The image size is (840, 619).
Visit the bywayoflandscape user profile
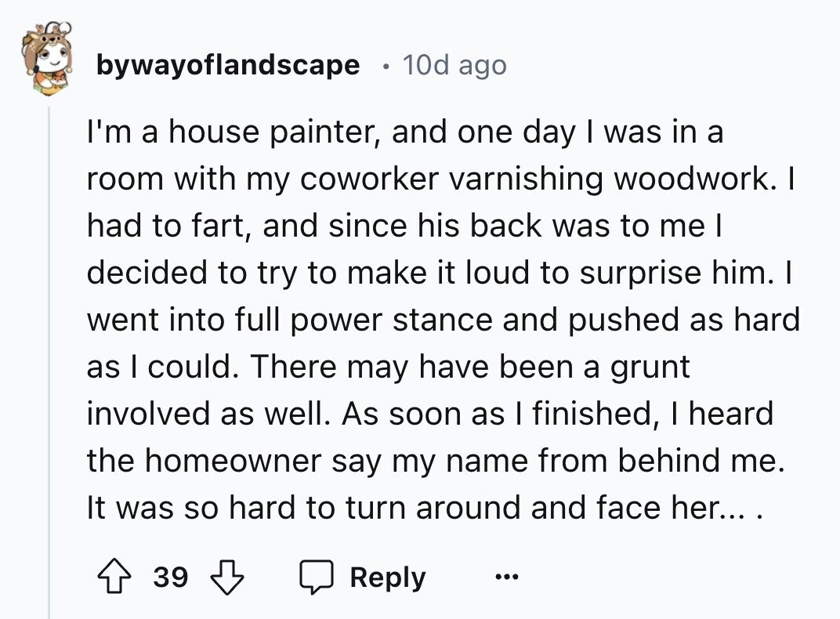tap(227, 65)
